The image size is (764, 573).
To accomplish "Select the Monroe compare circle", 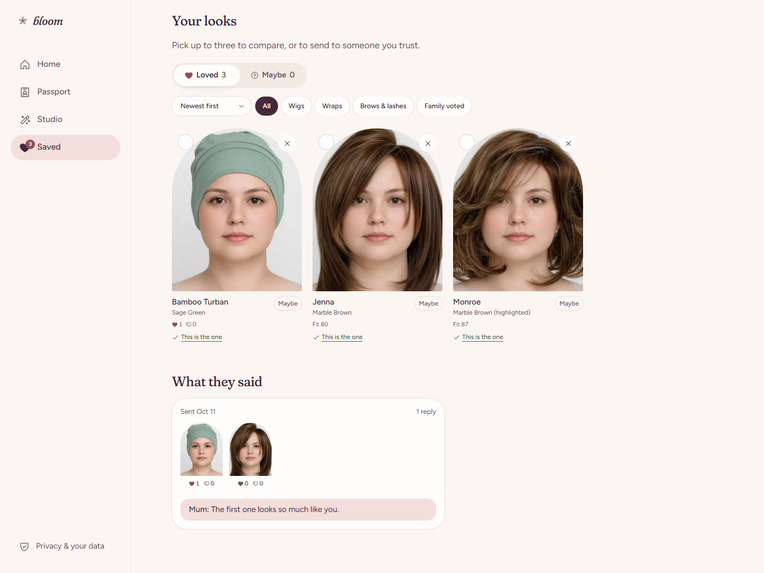I will (x=466, y=142).
